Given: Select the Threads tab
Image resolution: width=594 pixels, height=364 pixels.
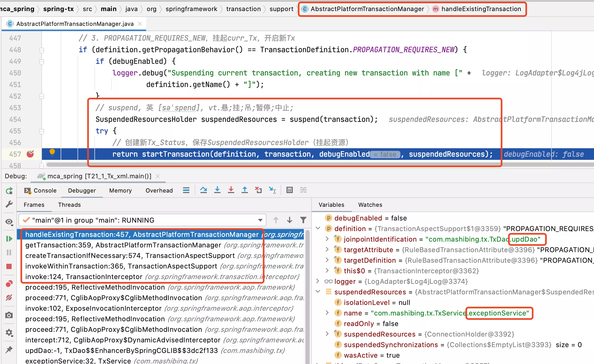Looking at the screenshot, I should [x=69, y=205].
